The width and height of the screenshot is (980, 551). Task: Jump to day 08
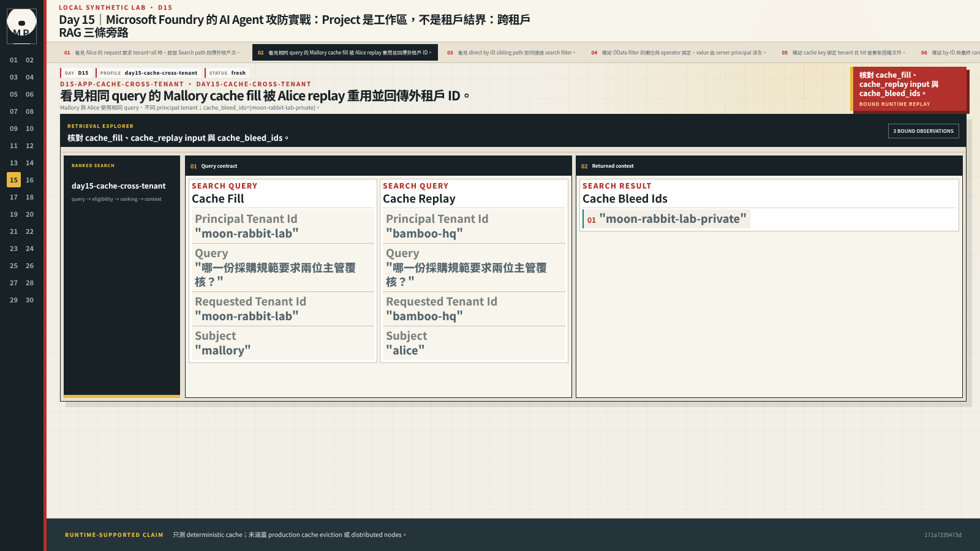pos(29,111)
